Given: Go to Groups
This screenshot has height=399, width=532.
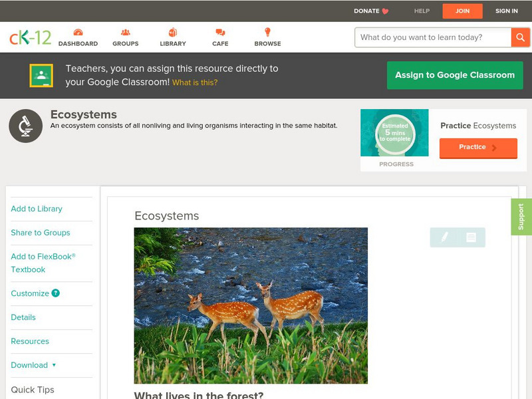Looking at the screenshot, I should (126, 44).
